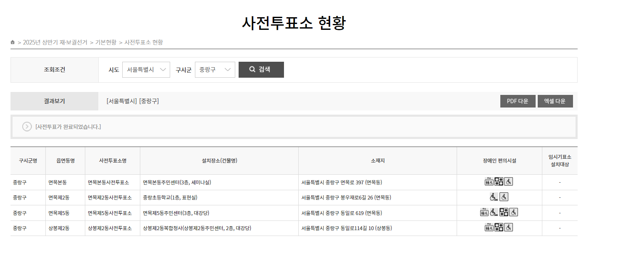Click the 엑셀 다운 download link
The width and height of the screenshot is (644, 278).
(x=555, y=101)
